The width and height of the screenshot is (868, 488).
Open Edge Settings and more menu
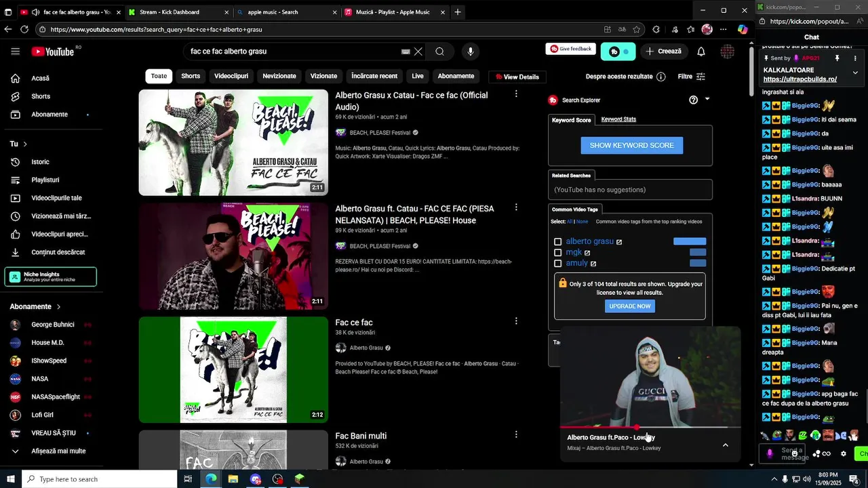tap(724, 29)
